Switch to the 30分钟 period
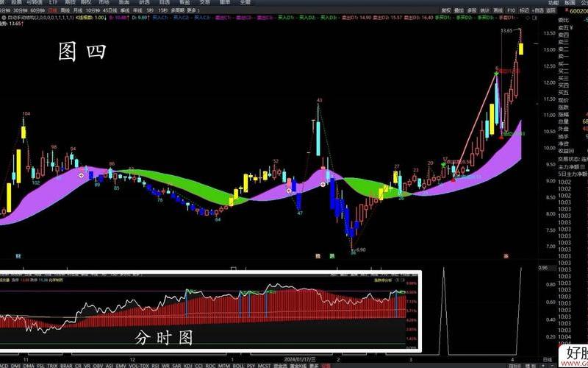This screenshot has height=368, width=588. [x=21, y=11]
